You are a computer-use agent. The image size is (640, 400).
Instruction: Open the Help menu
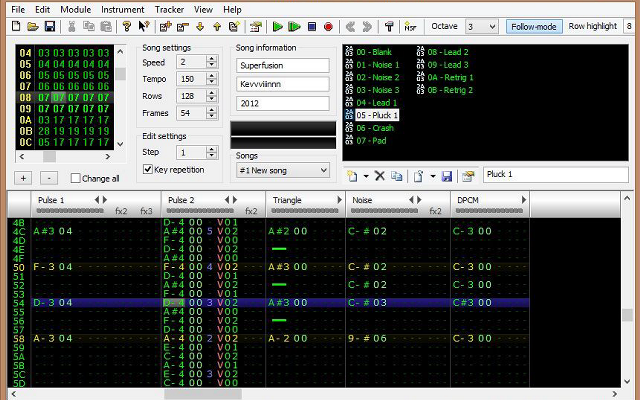click(x=232, y=9)
